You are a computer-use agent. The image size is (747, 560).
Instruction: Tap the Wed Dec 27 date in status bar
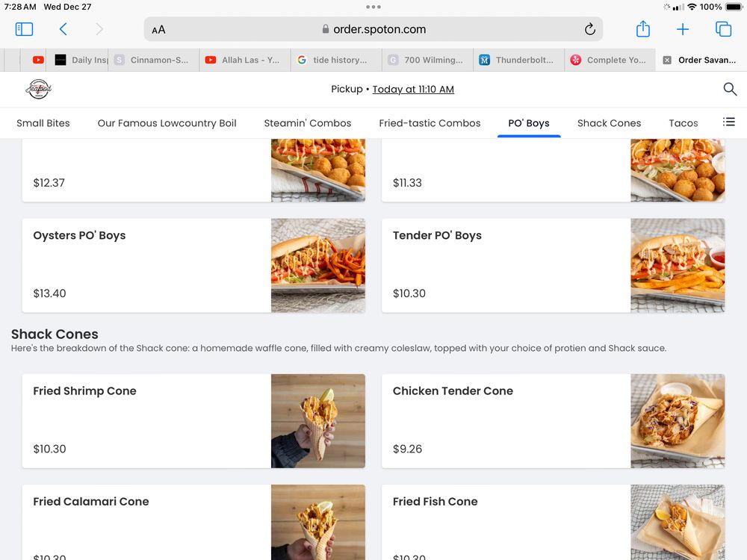tap(67, 7)
